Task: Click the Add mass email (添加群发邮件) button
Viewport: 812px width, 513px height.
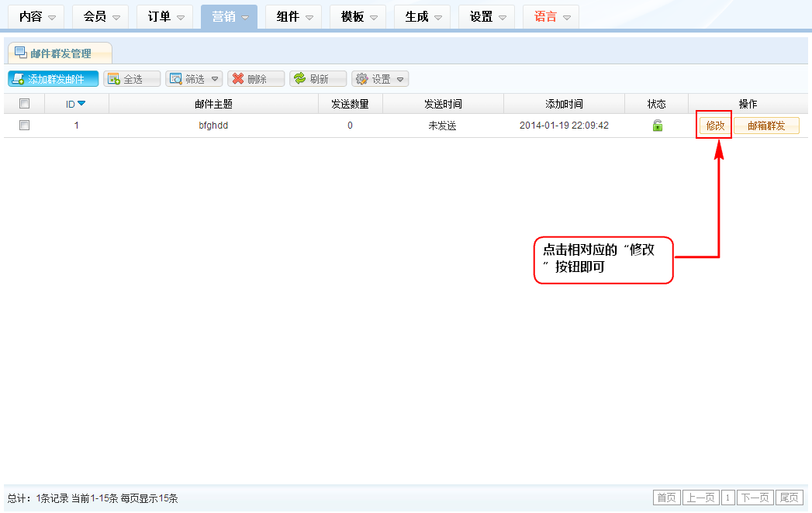Action: pyautogui.click(x=54, y=79)
